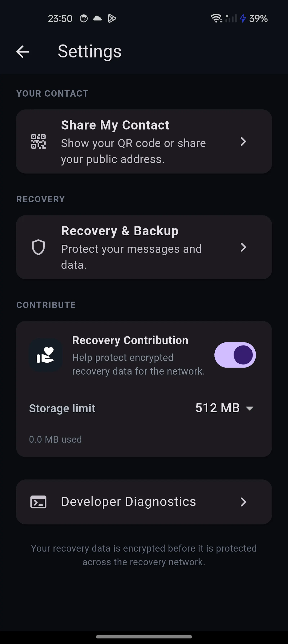Image resolution: width=288 pixels, height=644 pixels.
Task: Tap the cloud notification icon in status bar
Action: pyautogui.click(x=98, y=18)
